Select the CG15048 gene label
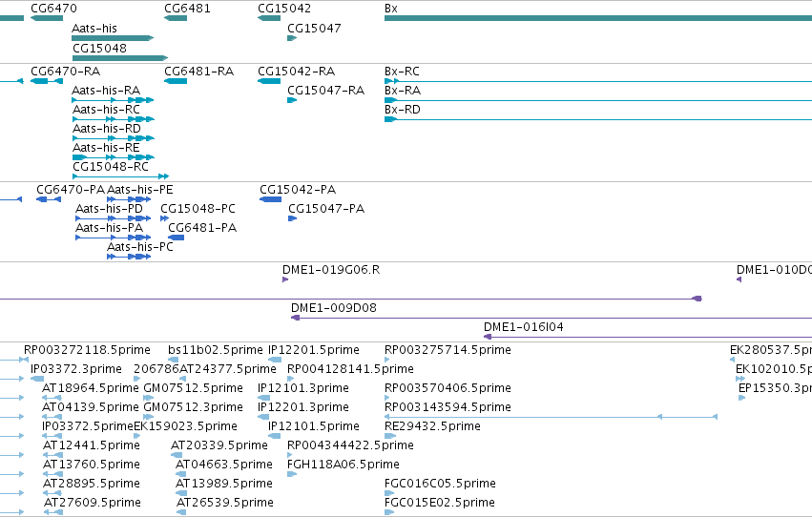Screen dimensions: 812x517 (99, 48)
